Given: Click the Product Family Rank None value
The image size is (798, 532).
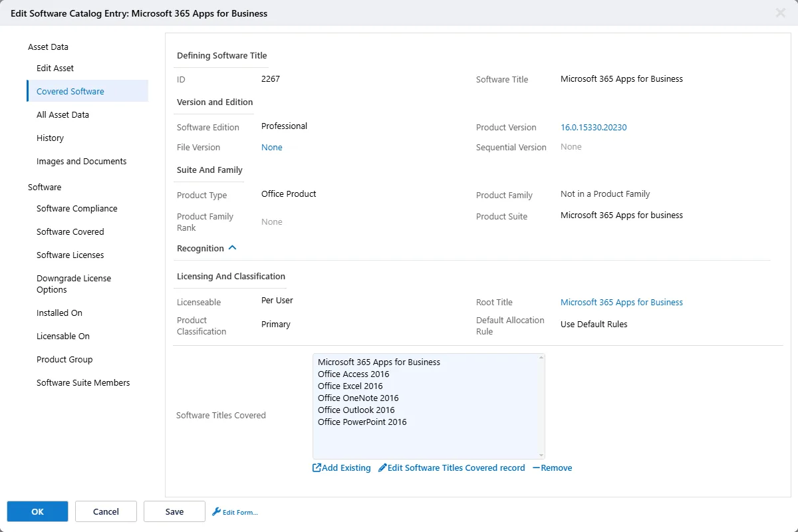Looking at the screenshot, I should (x=271, y=222).
